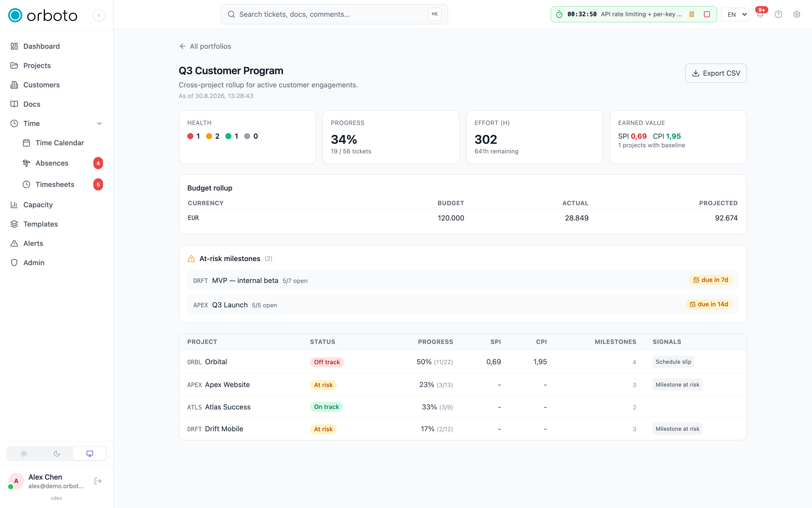Click the Timesheets clock icon

click(26, 184)
